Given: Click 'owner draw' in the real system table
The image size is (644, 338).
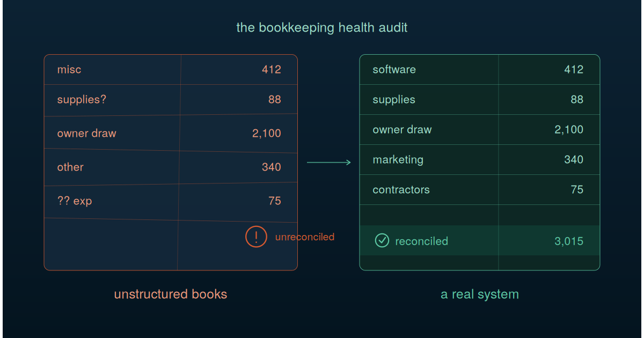Looking at the screenshot, I should (402, 130).
